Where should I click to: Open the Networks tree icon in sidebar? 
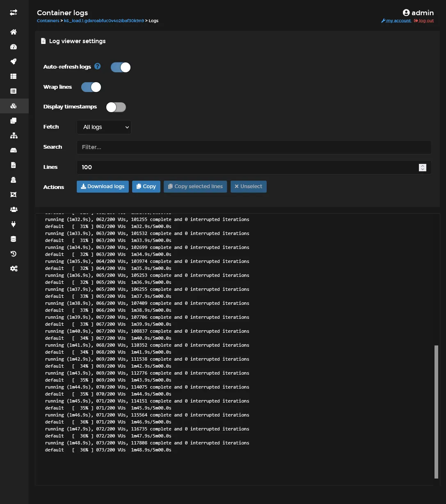click(x=13, y=135)
